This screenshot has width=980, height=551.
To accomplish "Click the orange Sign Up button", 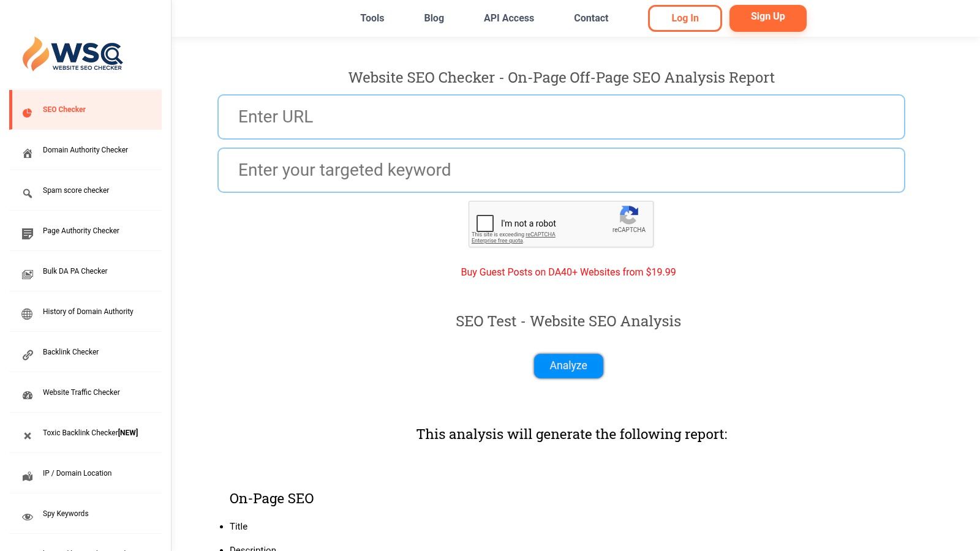I will click(768, 18).
